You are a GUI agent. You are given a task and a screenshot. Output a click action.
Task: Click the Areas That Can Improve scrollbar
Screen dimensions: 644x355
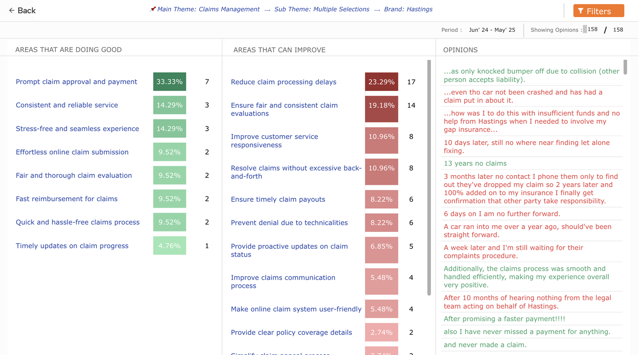(x=429, y=177)
